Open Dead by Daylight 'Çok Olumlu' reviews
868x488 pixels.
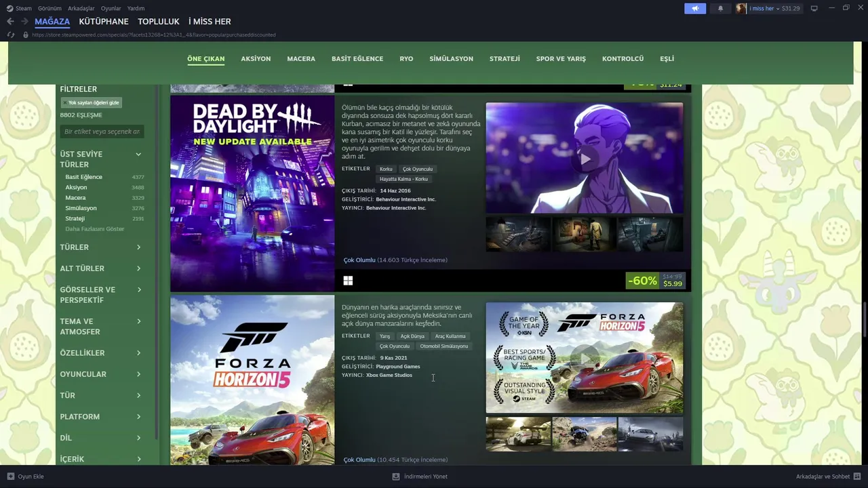click(x=359, y=260)
